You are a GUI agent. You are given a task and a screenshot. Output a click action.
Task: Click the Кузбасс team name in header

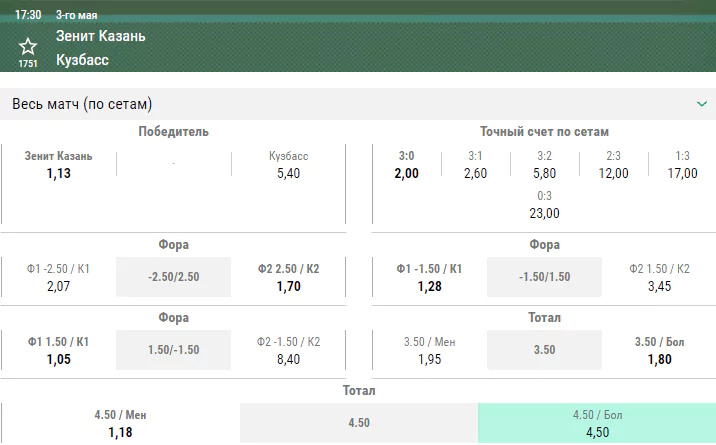point(83,60)
